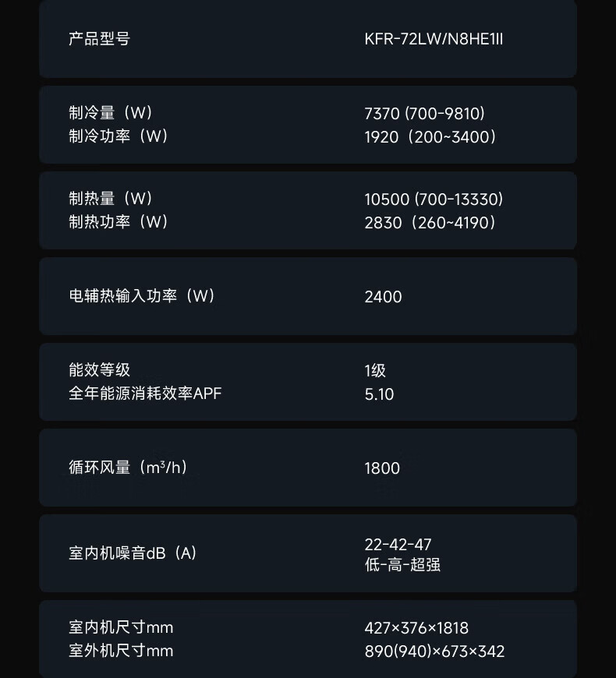
Task: Click outdoor unit size 890(940)×673×342
Action: [x=434, y=652]
